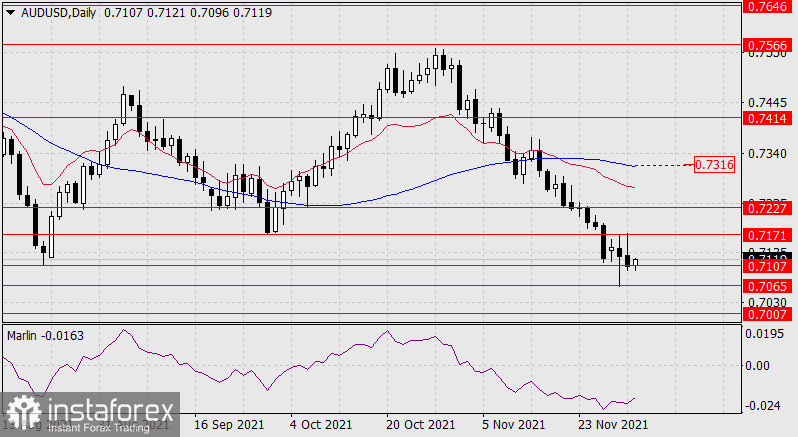Image resolution: width=798 pixels, height=437 pixels.
Task: Click the 0.0195 oscillator scale value
Action: click(764, 334)
